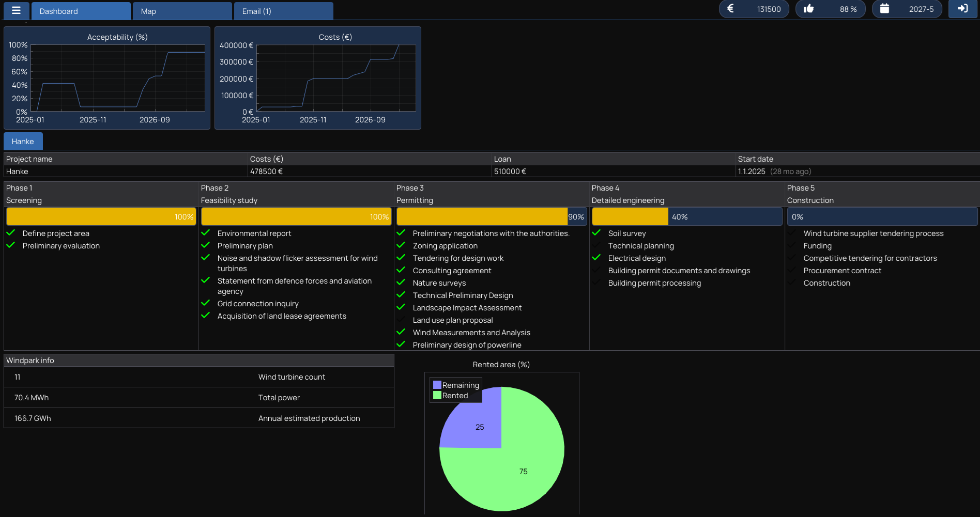
Task: Click checkmark beside Define project area
Action: 11,233
